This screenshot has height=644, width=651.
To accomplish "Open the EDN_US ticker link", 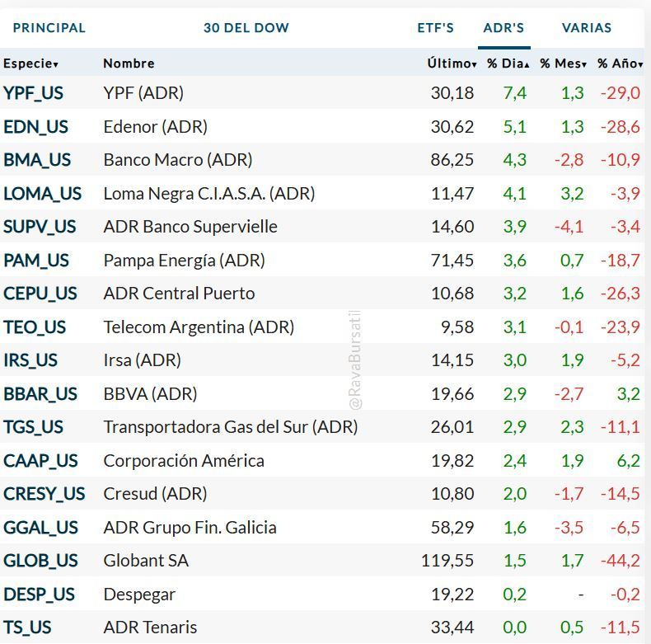I will point(35,127).
